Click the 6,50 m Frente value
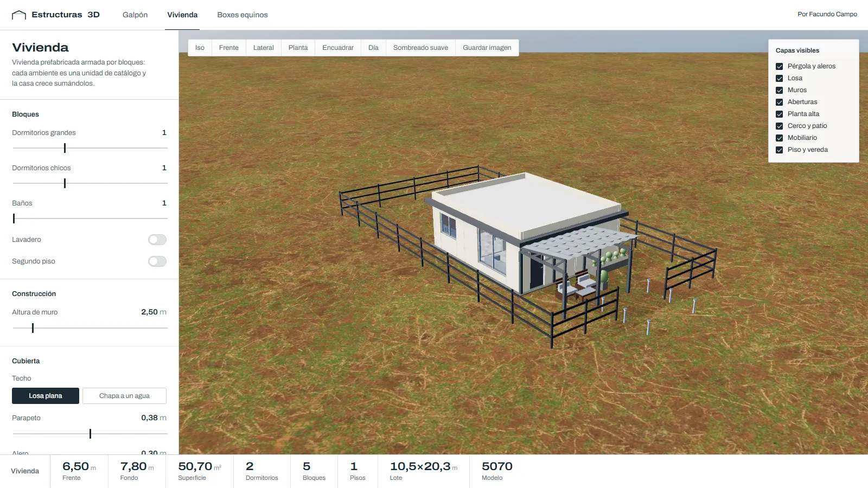Viewport: 868px width, 488px height. 79,466
